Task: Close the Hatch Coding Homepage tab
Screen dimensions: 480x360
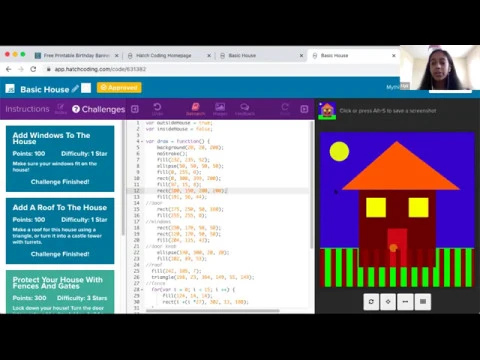Action: tap(209, 56)
